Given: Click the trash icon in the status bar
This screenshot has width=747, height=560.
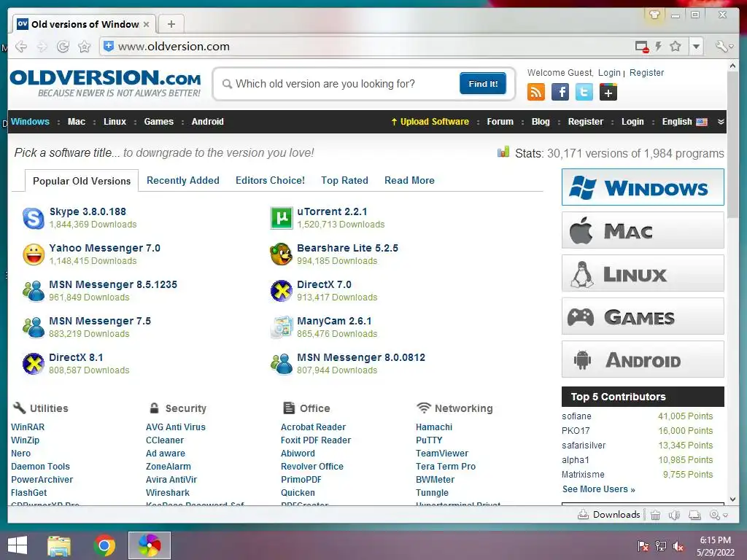Looking at the screenshot, I should pos(656,515).
